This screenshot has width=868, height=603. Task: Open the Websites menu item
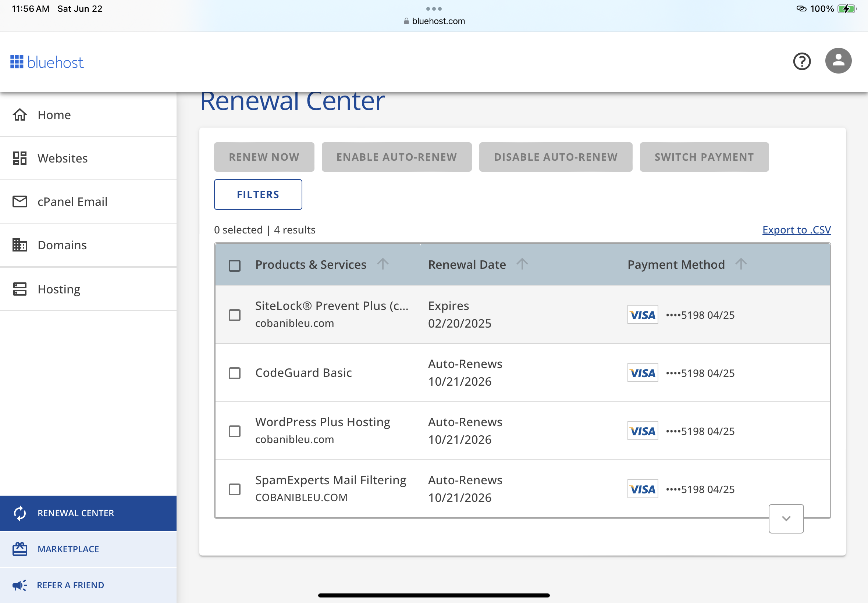88,158
